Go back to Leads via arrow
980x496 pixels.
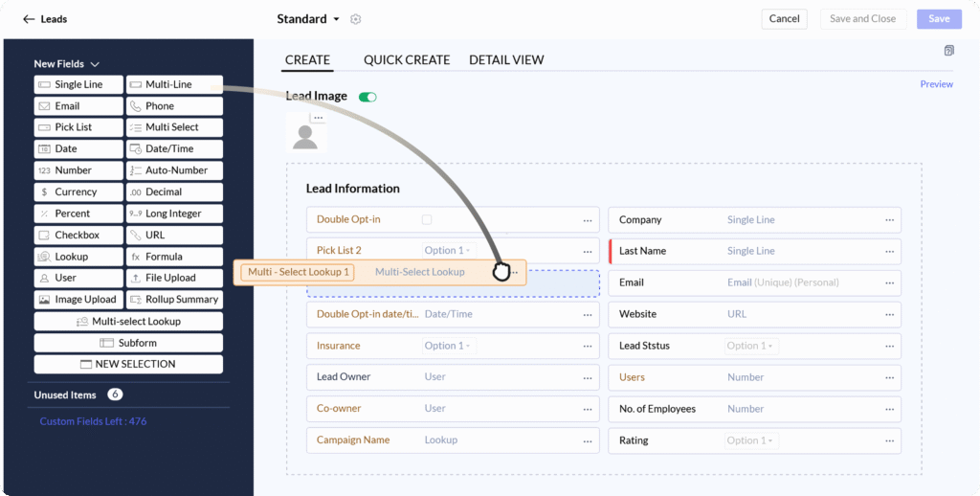click(x=28, y=19)
